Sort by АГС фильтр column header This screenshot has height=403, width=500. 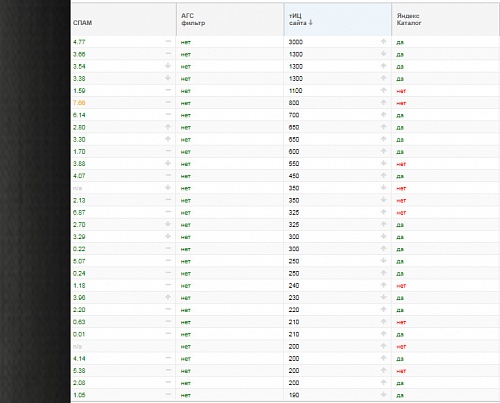(193, 19)
